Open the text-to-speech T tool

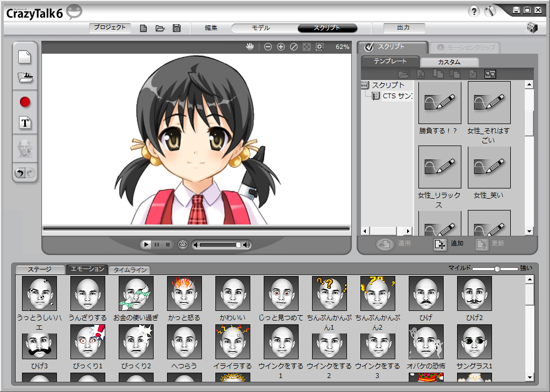pos(25,123)
